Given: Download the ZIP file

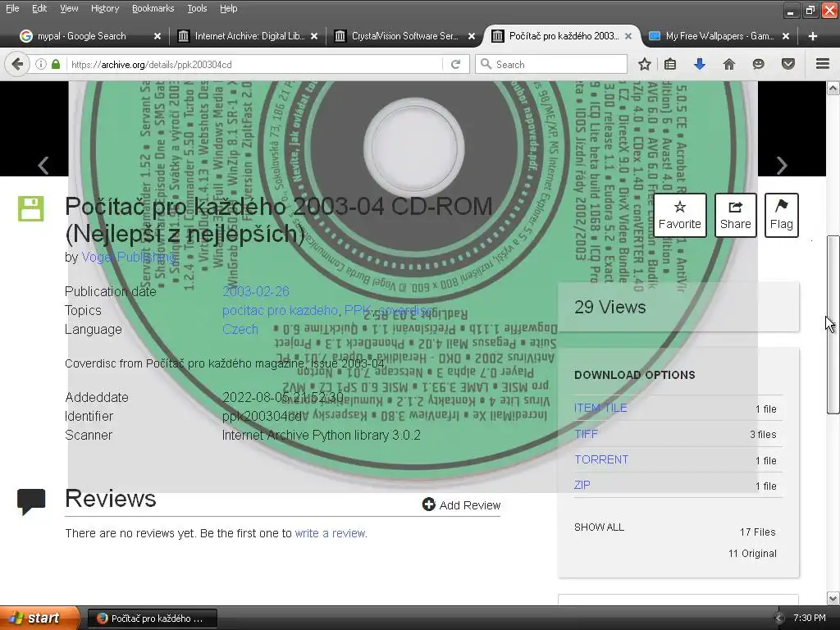Looking at the screenshot, I should (x=582, y=485).
